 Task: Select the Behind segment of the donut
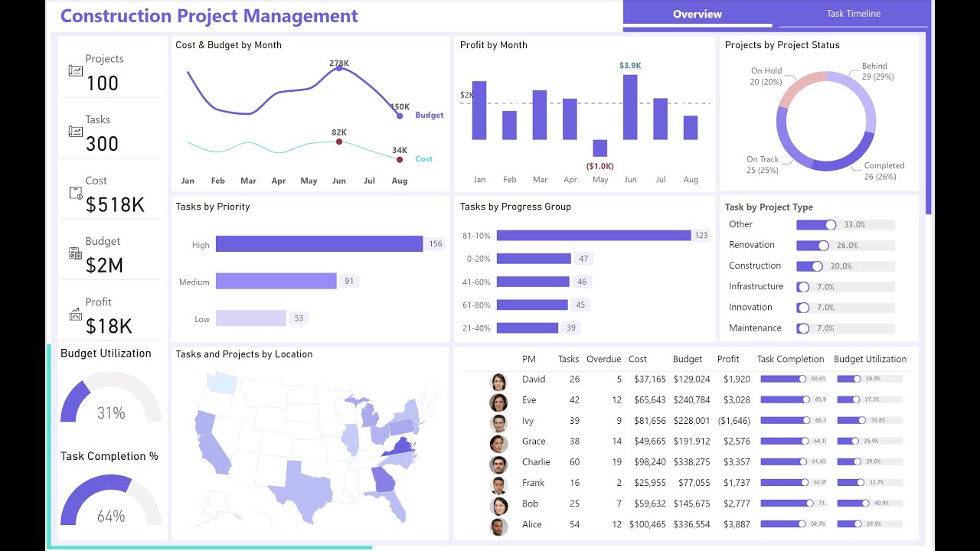coord(863,94)
